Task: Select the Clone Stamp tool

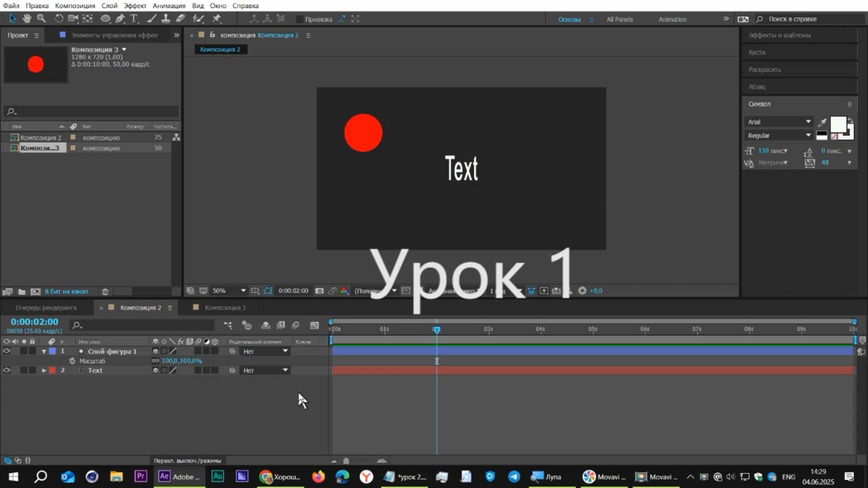Action: (x=164, y=18)
